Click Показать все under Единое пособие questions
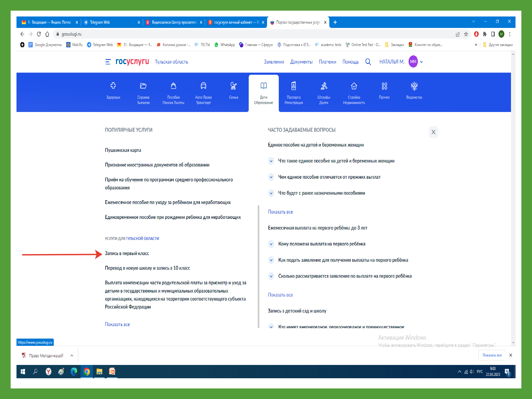Image resolution: width=532 pixels, height=399 pixels. click(280, 212)
